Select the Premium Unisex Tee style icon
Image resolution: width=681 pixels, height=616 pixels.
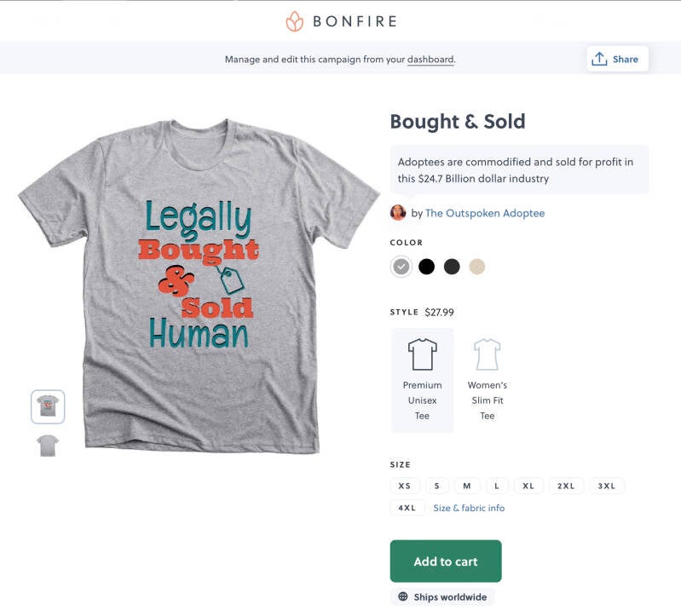pyautogui.click(x=422, y=354)
